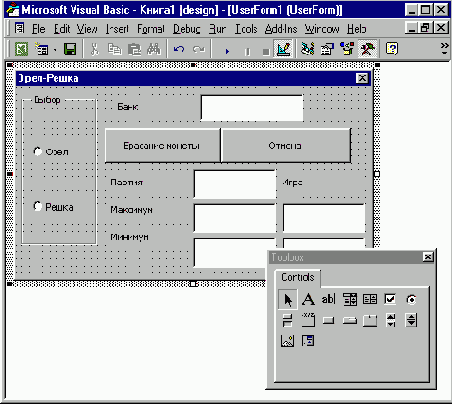Image resolution: width=452 pixels, height=404 pixels.
Task: Select the CheckBox tool in Toolbox
Action: click(x=390, y=299)
